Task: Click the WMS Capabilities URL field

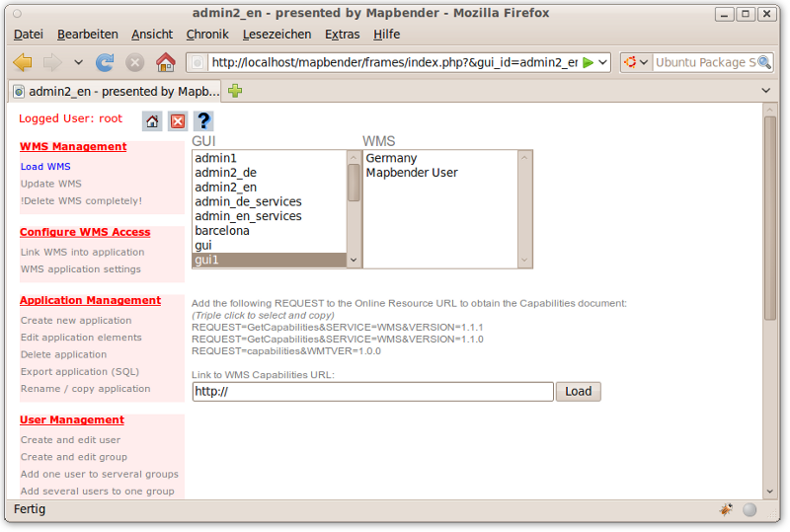Action: 372,392
